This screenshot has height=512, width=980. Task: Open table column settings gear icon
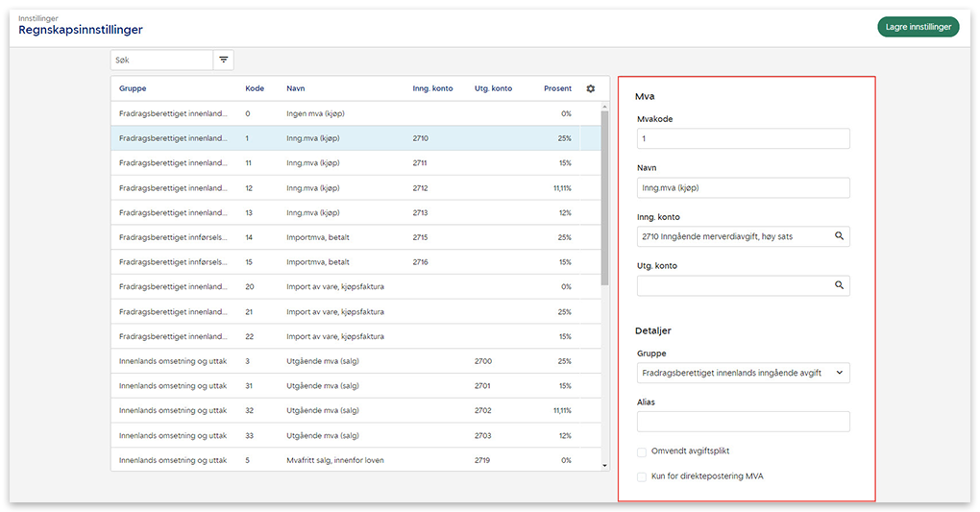pos(591,88)
